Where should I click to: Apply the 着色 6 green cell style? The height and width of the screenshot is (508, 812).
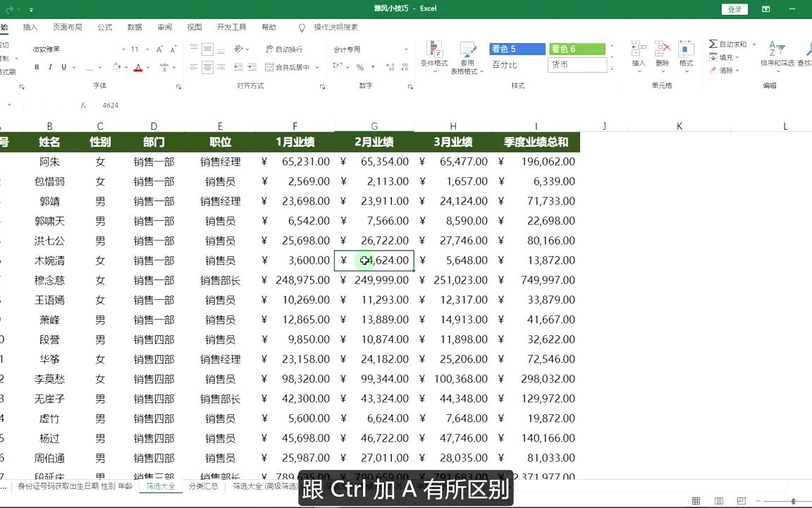point(577,49)
